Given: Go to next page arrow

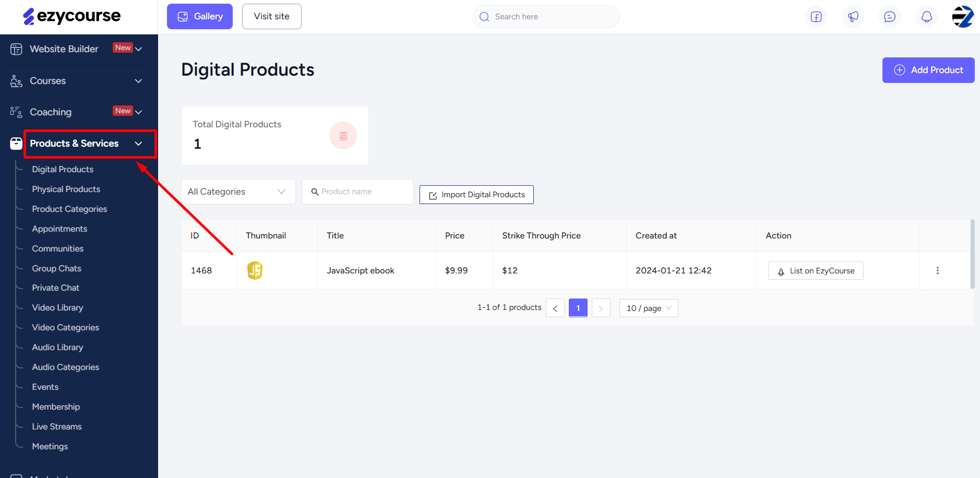Looking at the screenshot, I should [x=601, y=308].
